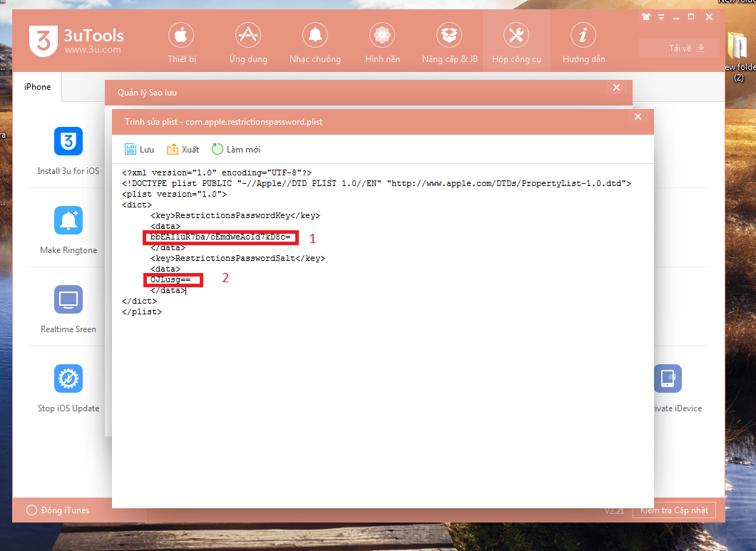
Task: Open the New folder (2) desktop icon
Action: 739,57
